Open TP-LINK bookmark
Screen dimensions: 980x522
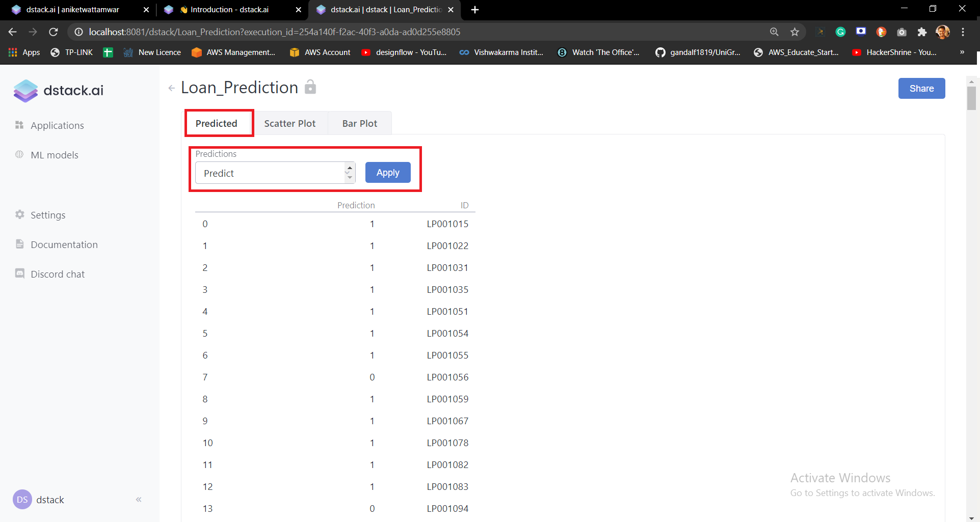coord(72,52)
